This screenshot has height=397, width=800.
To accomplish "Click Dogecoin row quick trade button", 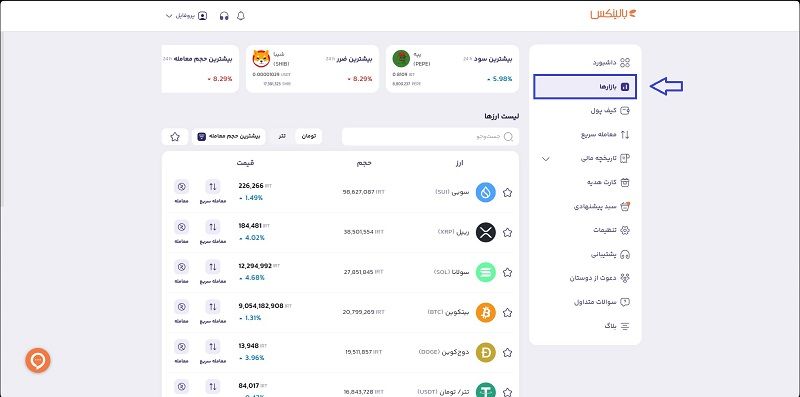I will click(213, 352).
